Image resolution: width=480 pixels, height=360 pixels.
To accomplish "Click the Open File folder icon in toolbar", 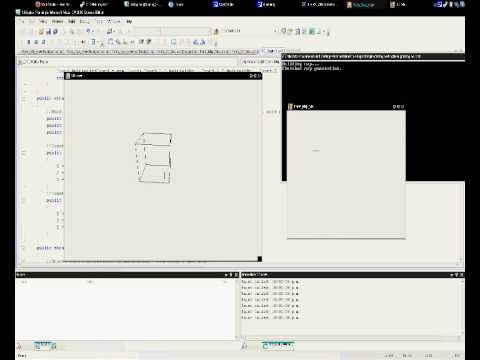I will click(x=41, y=32).
